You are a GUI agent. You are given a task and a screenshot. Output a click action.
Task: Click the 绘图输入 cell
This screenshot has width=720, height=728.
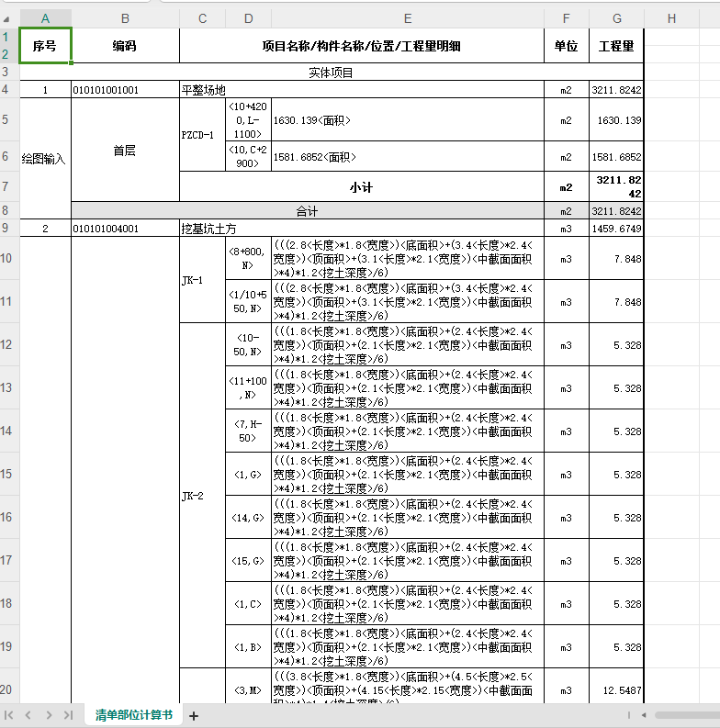(45, 159)
